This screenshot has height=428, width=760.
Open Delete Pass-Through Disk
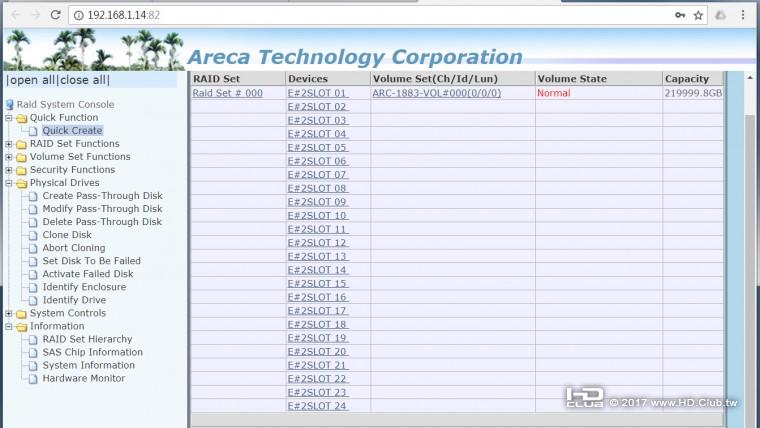pos(102,222)
